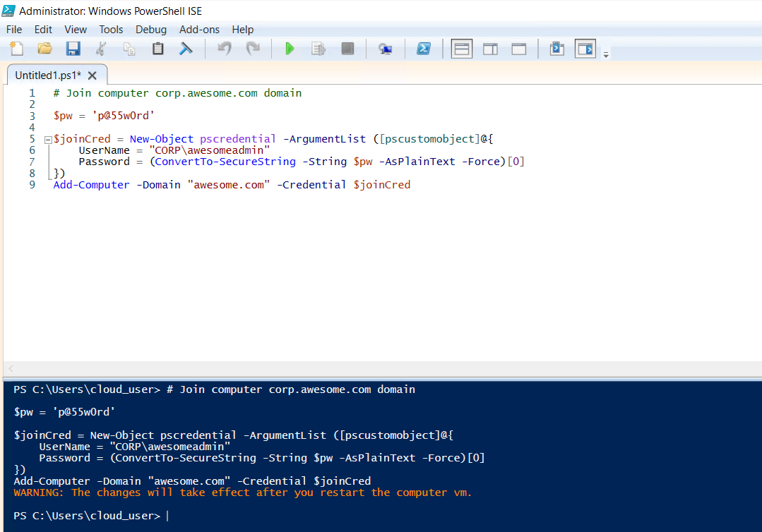
Task: Click New-Object cmdlet in the script editor
Action: point(161,139)
